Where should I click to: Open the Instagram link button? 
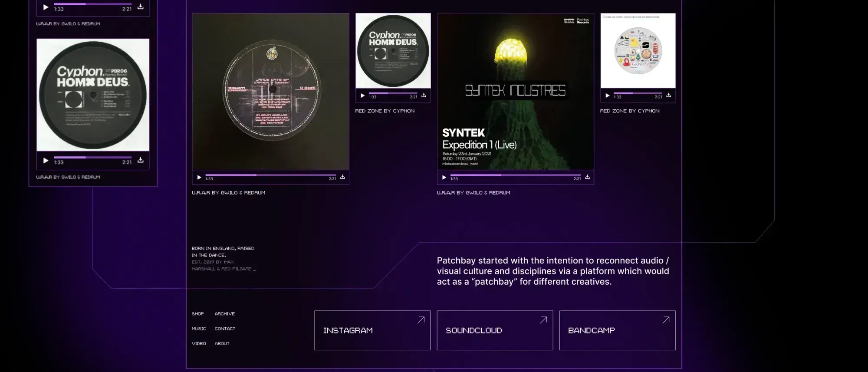coord(372,330)
